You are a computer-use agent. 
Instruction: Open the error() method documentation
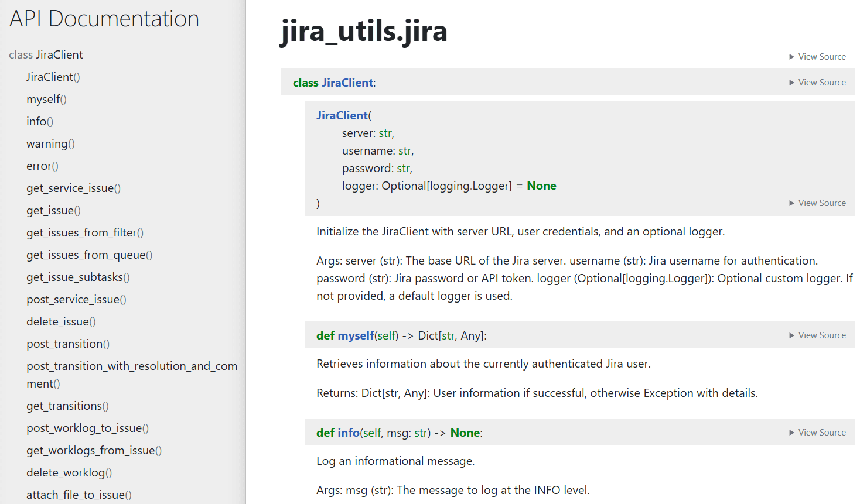[x=42, y=166]
